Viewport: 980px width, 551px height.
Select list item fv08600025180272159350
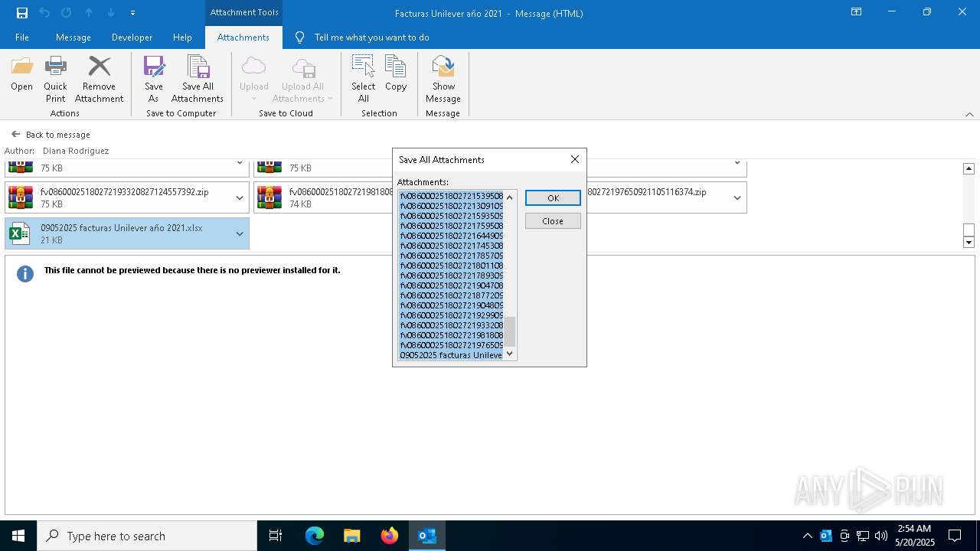pos(452,216)
